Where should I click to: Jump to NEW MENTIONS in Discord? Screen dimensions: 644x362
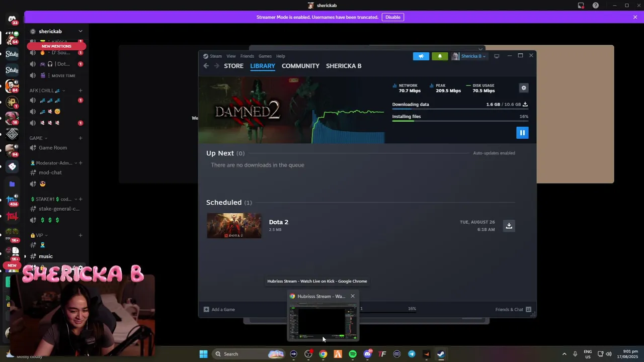(x=56, y=46)
